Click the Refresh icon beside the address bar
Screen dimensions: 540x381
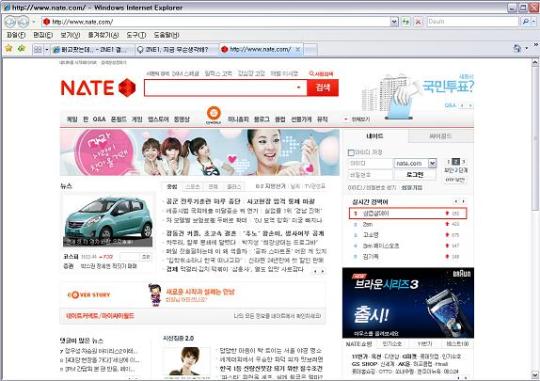click(x=406, y=22)
